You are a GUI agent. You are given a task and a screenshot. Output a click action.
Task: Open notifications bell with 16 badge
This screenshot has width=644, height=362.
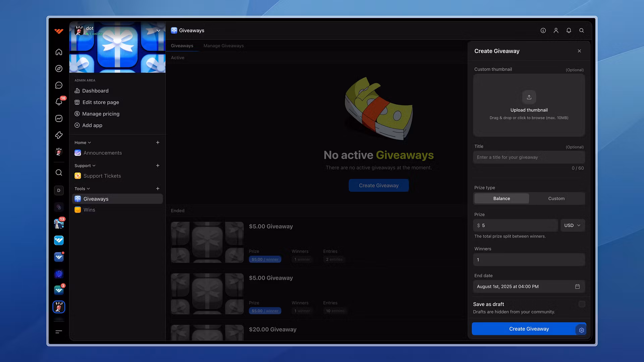click(x=59, y=102)
